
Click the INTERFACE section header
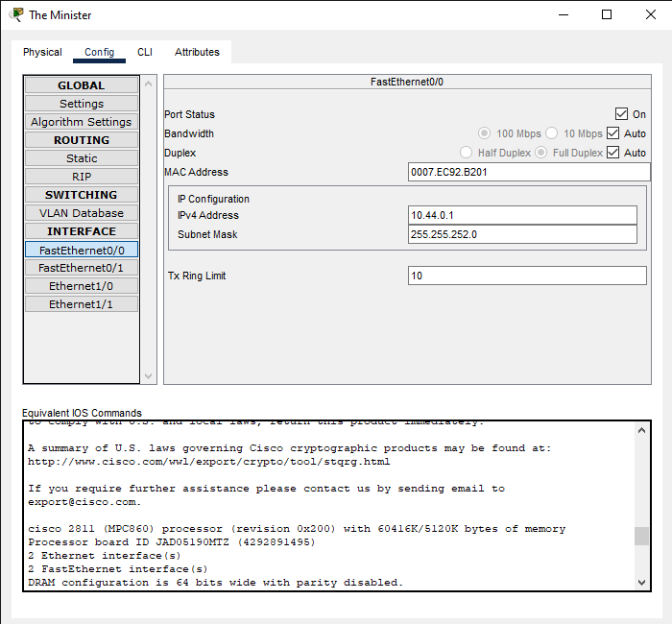(82, 231)
